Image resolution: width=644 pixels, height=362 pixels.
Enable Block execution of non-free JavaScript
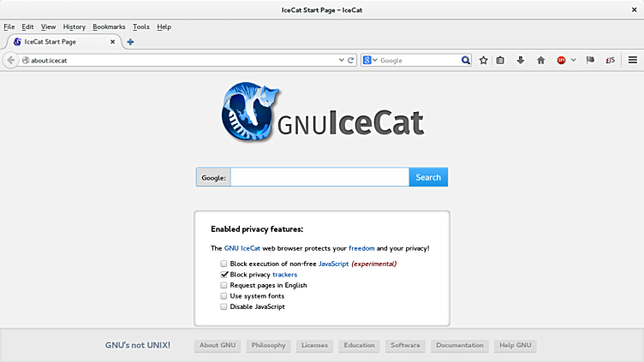(x=224, y=264)
